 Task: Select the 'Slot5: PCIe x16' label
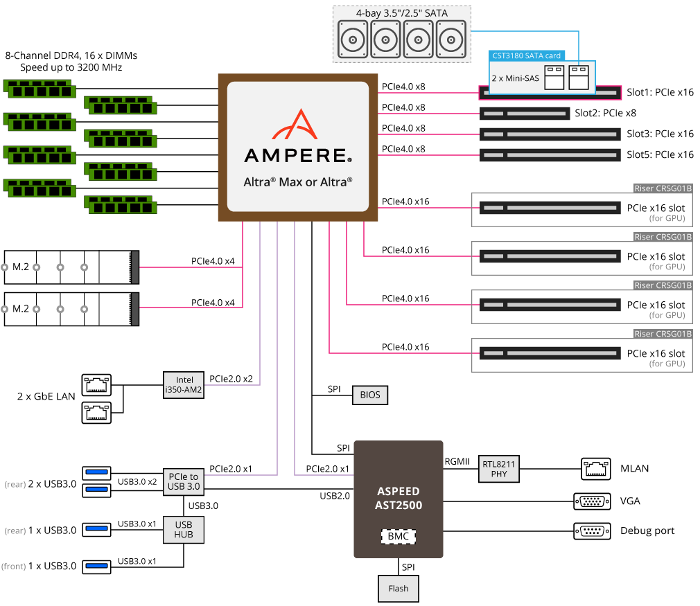[660, 155]
